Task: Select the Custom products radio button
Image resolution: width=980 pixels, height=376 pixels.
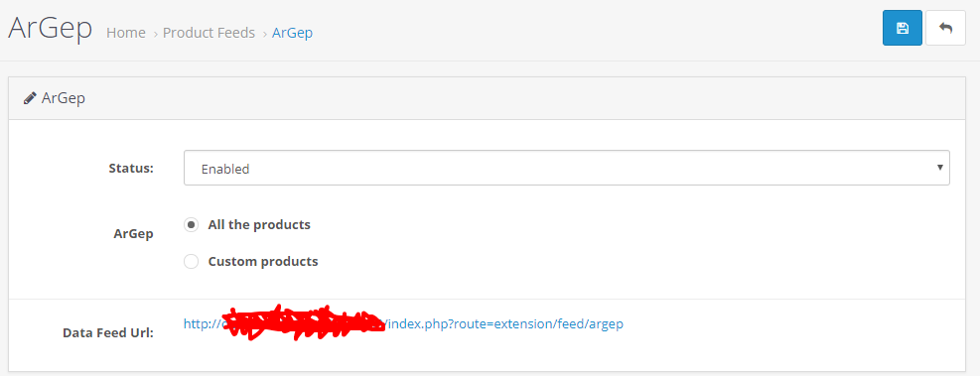Action: click(x=192, y=261)
